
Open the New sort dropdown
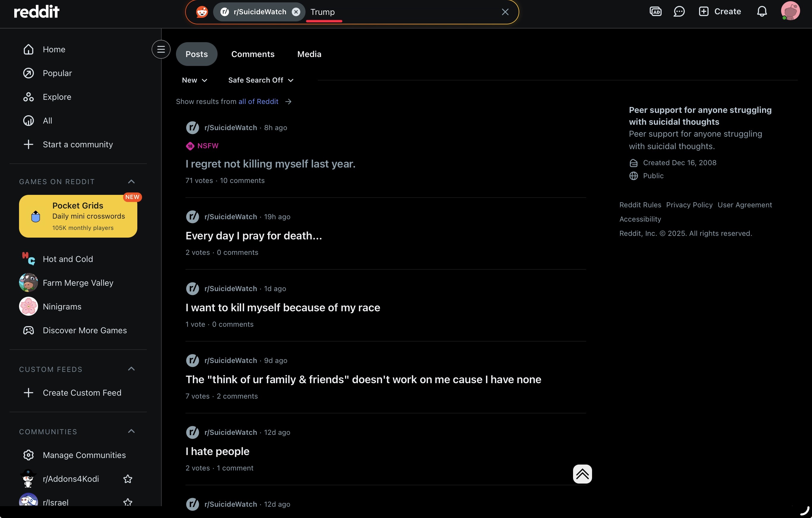pyautogui.click(x=195, y=80)
